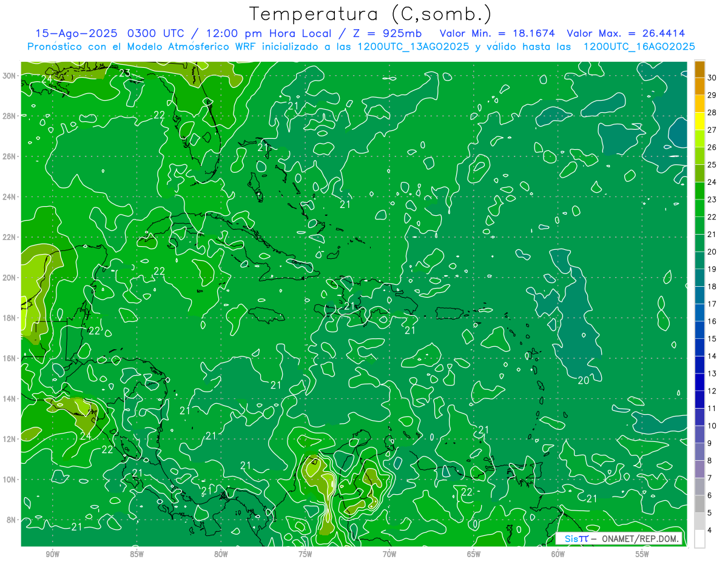Click the 55W longitude axis label
This screenshot has width=728, height=562.
[x=642, y=555]
